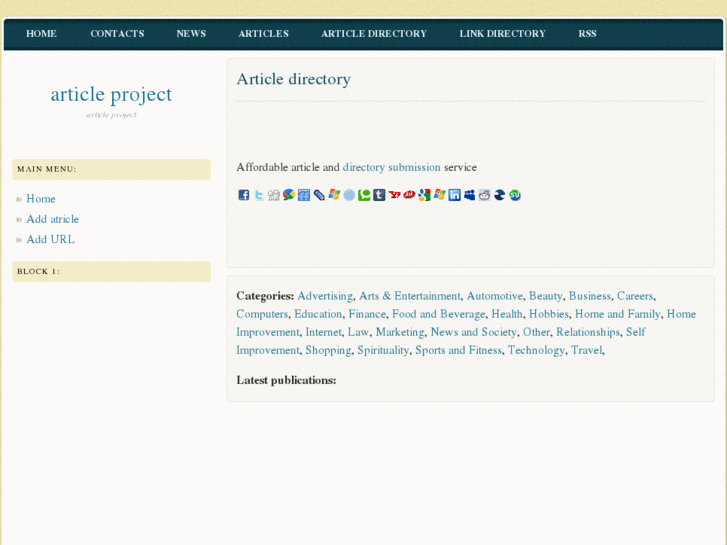This screenshot has width=727, height=545.
Task: Click the dark blue swirl share icon
Action: tap(500, 195)
